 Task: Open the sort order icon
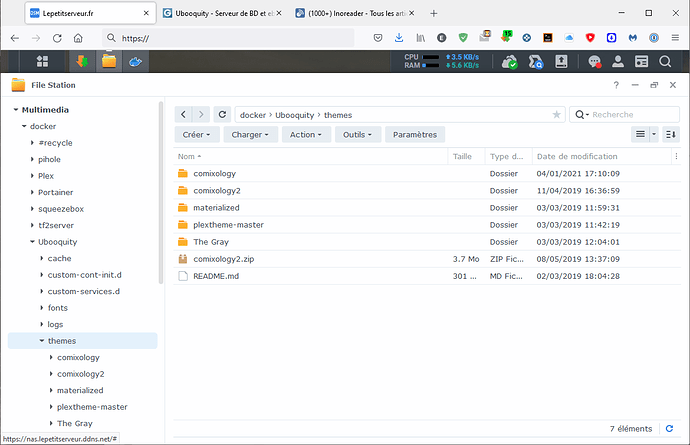point(671,134)
